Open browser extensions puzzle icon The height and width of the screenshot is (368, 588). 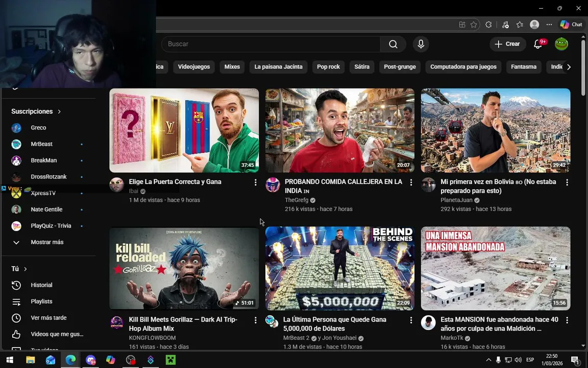pos(488,25)
